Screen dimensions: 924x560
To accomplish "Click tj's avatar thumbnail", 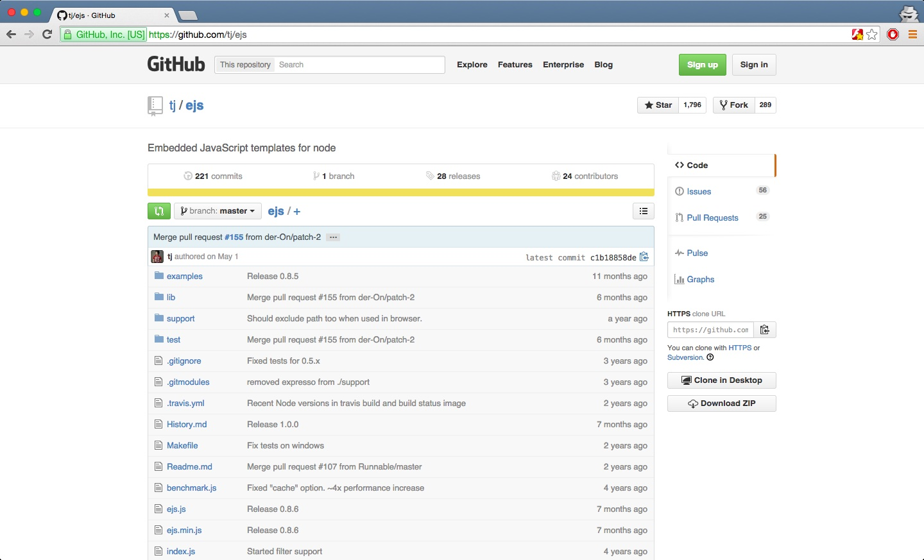I will pyautogui.click(x=157, y=257).
